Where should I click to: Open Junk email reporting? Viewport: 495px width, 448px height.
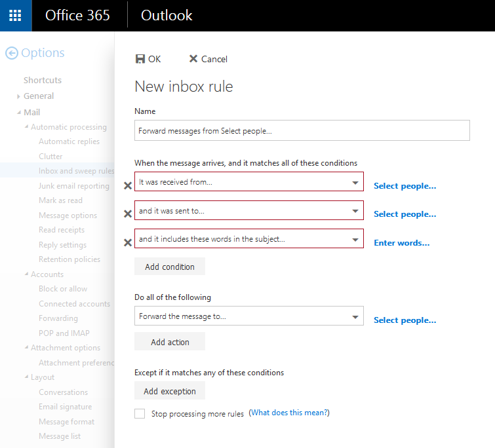pos(74,186)
